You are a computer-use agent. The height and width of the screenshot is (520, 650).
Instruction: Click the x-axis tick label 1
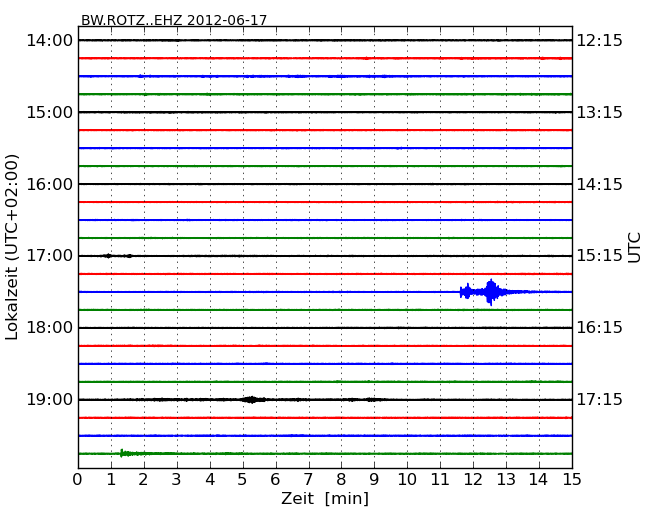pyautogui.click(x=111, y=480)
